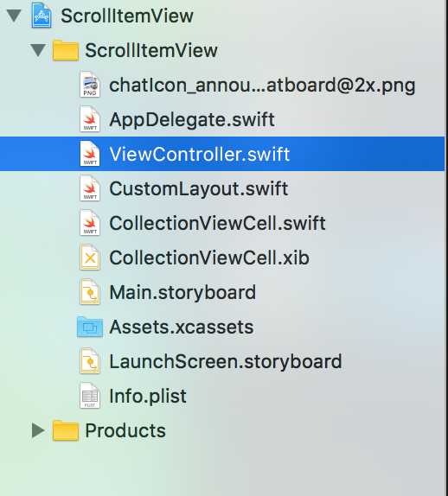Select CollectionViewCell.swift in the navigator

click(217, 223)
